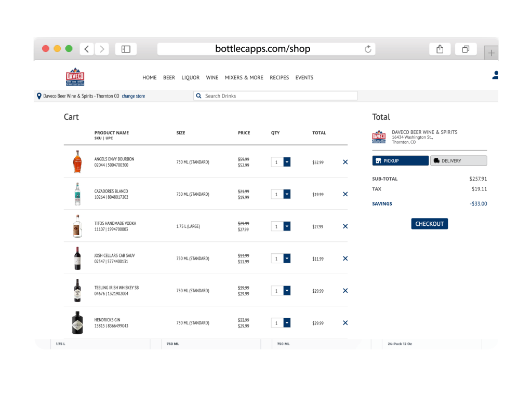The image size is (532, 394).
Task: Remove Titos Handmade Vodka from cart
Action: point(345,226)
